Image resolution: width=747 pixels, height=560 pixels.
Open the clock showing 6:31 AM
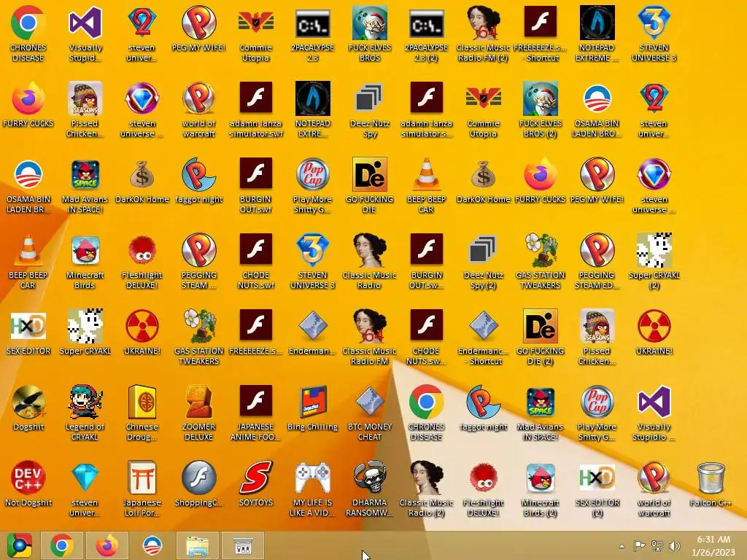(713, 545)
